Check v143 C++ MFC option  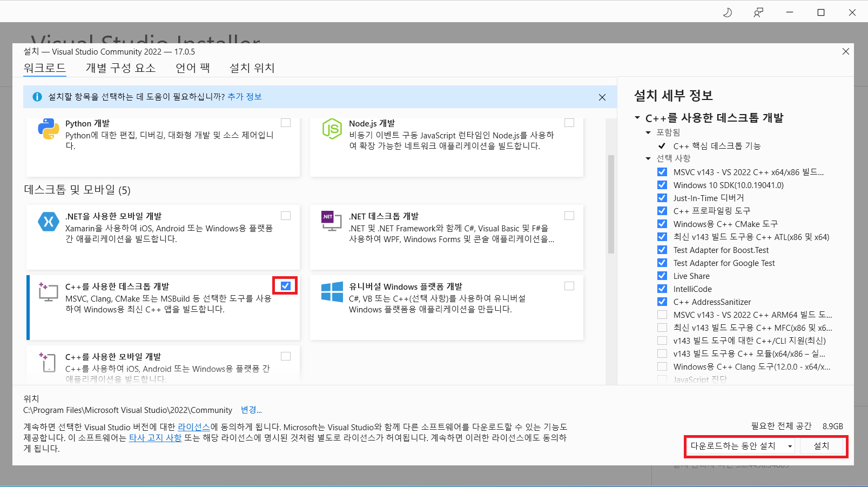point(662,328)
